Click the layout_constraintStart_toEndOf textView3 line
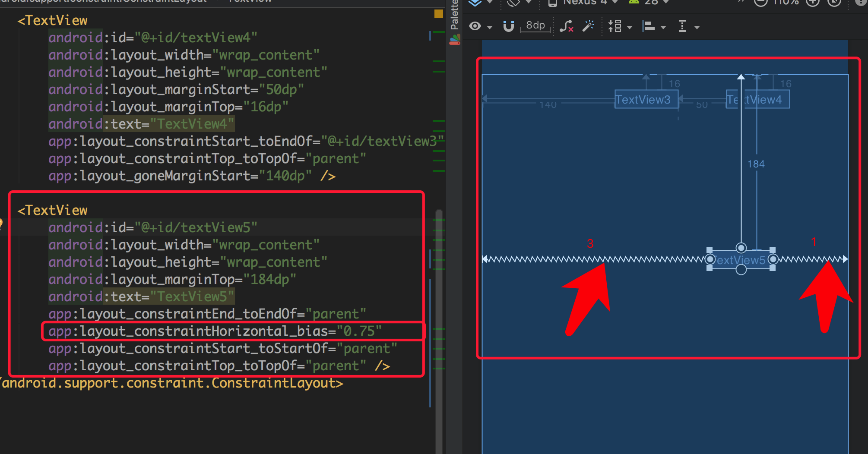868x454 pixels. 246,141
